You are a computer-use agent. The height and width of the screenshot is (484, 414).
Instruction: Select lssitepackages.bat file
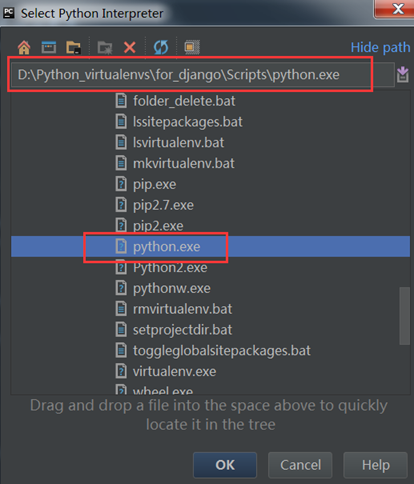pos(188,122)
